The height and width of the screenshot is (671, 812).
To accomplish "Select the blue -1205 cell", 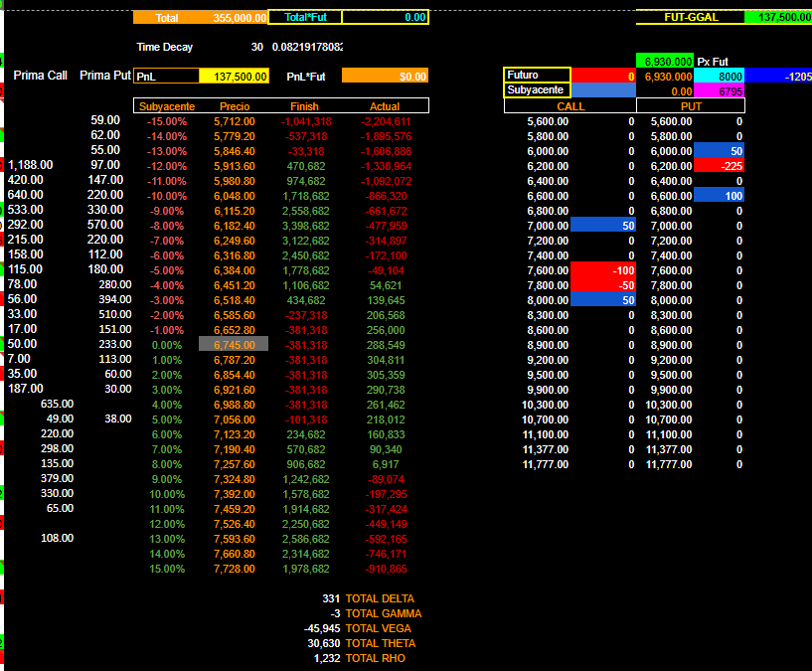I will 778,77.
